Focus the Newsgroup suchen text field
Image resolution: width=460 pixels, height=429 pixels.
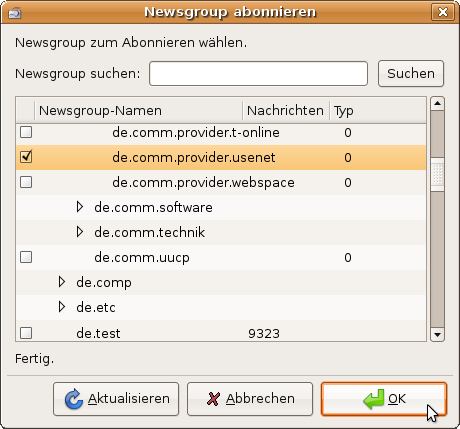pyautogui.click(x=258, y=73)
